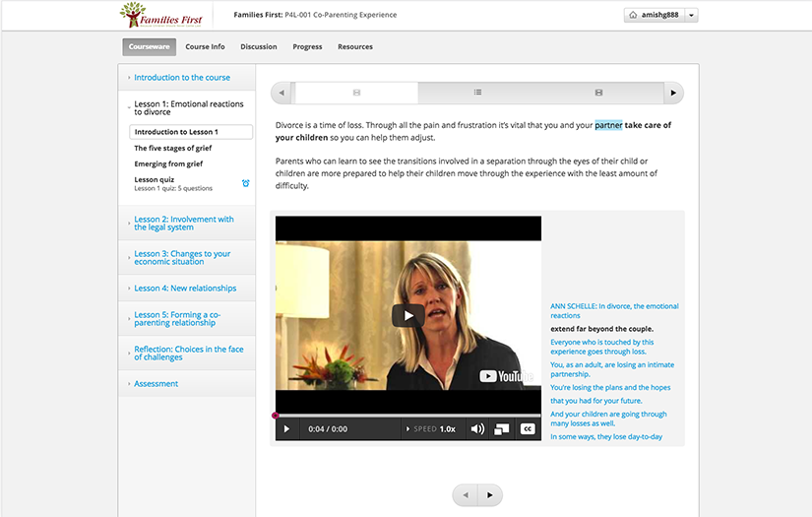812x517 pixels.
Task: Jump to transcript line 'And your children are going through'
Action: [608, 419]
